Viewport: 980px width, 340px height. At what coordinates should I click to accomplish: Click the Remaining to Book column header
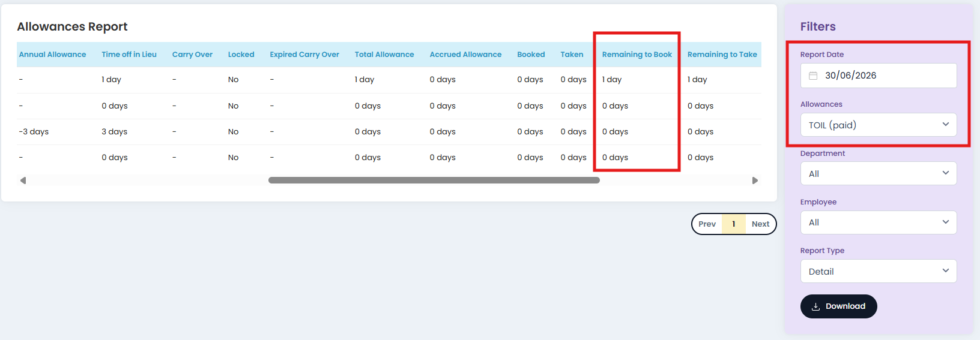637,55
